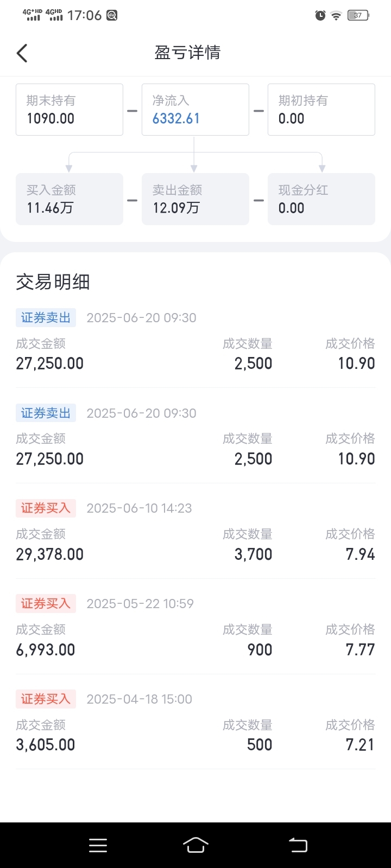This screenshot has height=868, width=391.
Task: Tap the 证券买入 tag dated 2025-04-18
Action: pos(46,699)
